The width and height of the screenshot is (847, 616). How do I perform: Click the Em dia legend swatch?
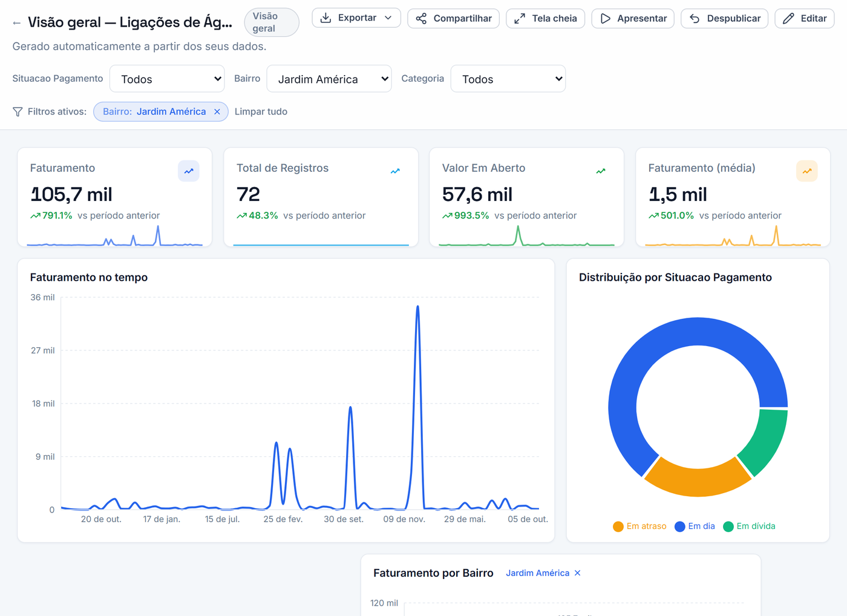pyautogui.click(x=680, y=526)
